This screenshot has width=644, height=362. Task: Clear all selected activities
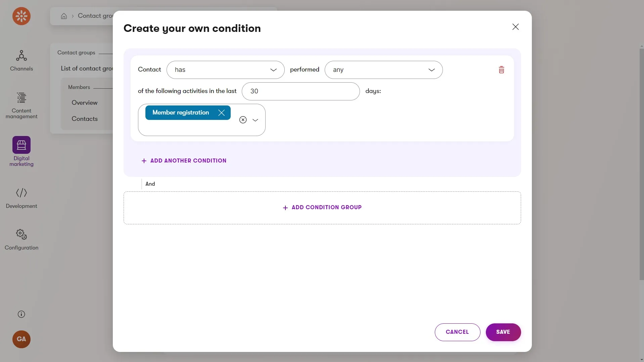click(243, 120)
